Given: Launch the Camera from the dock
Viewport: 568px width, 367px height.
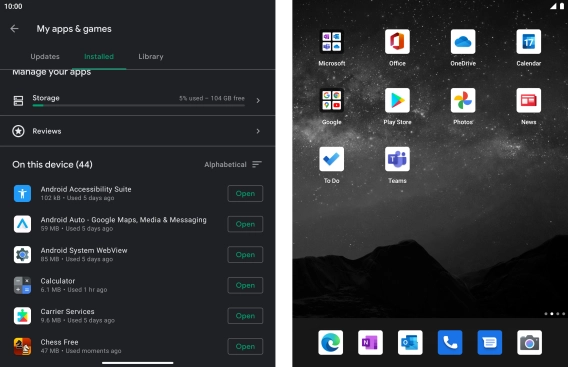Looking at the screenshot, I should click(x=530, y=342).
